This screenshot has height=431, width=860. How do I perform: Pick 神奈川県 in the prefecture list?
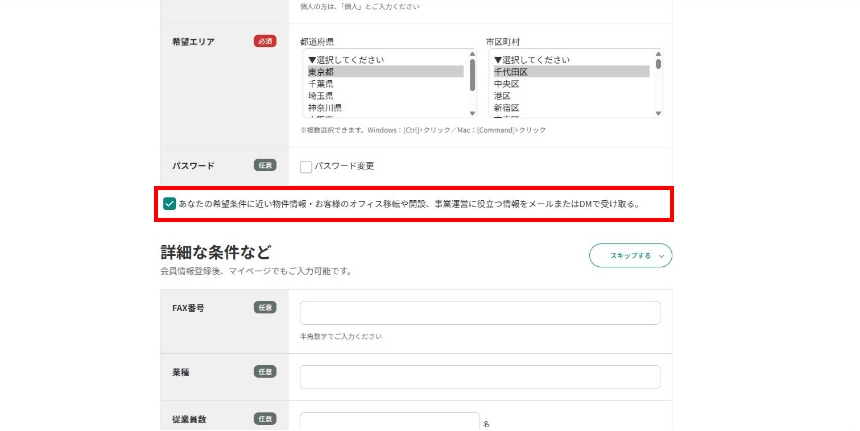pyautogui.click(x=324, y=108)
